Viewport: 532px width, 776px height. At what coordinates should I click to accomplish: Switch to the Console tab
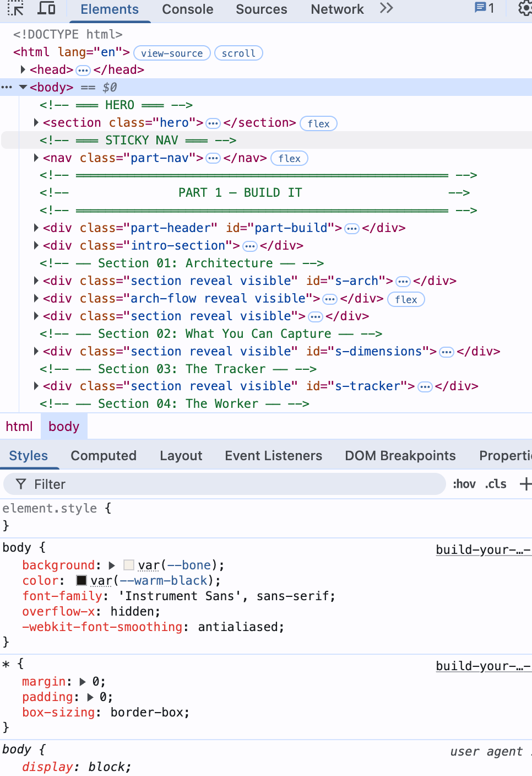pos(187,9)
